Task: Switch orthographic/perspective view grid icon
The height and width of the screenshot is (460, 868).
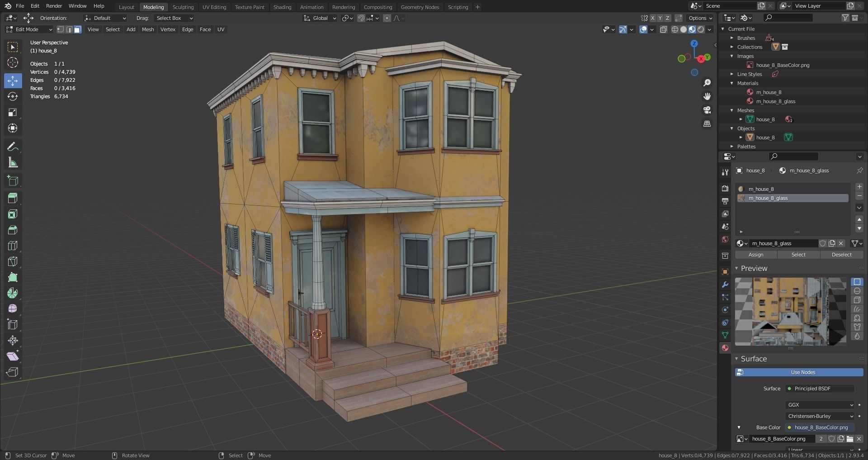Action: (707, 123)
